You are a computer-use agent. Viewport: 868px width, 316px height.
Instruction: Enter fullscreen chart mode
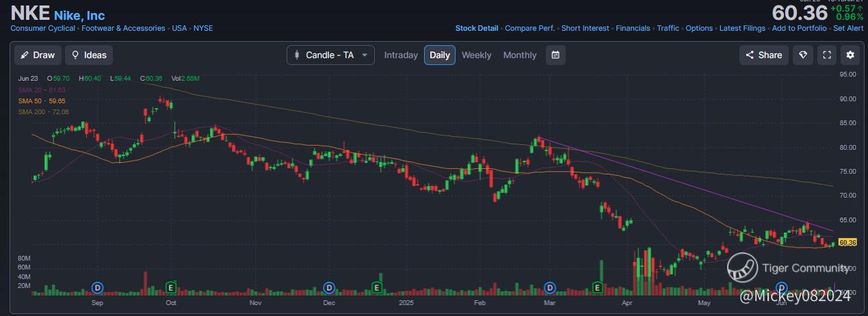click(827, 55)
